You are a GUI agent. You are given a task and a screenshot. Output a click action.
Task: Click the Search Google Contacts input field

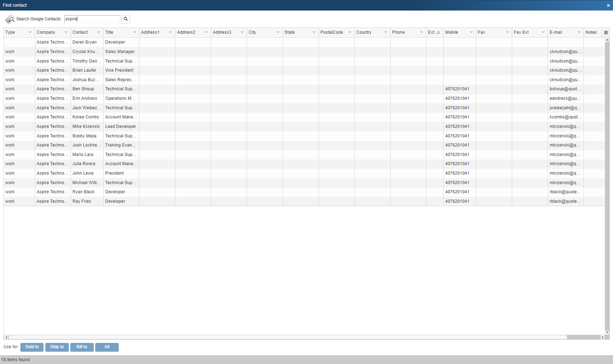[x=92, y=19]
